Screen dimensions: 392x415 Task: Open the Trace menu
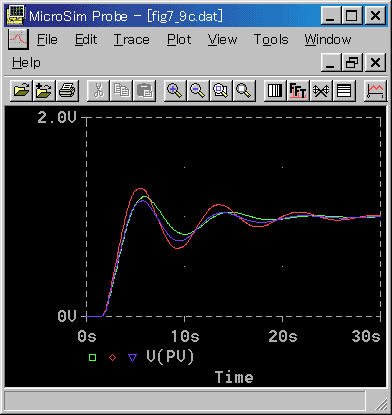132,40
